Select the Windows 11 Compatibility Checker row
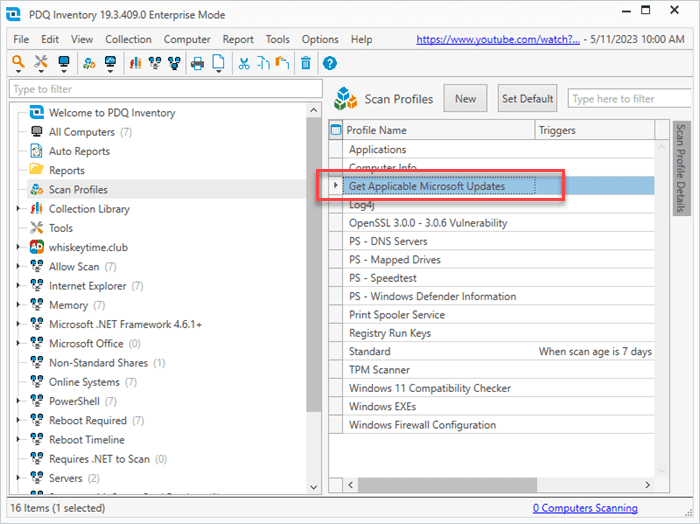 (x=492, y=388)
